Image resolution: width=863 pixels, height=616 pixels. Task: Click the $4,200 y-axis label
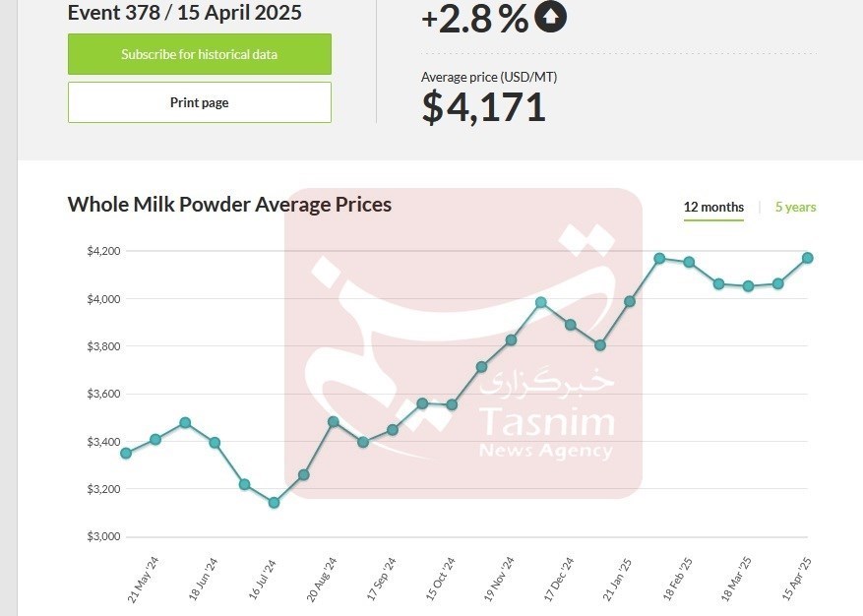tap(103, 251)
